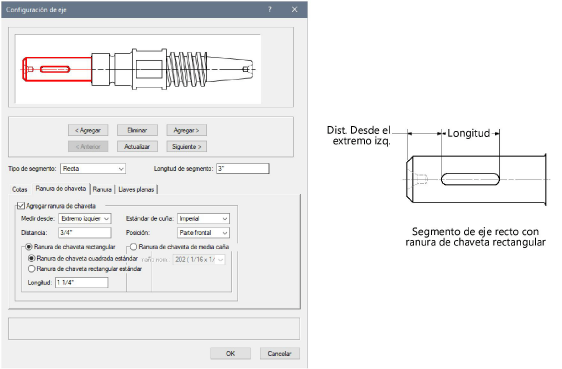Open the Estándar de cuña dropdown

point(203,219)
